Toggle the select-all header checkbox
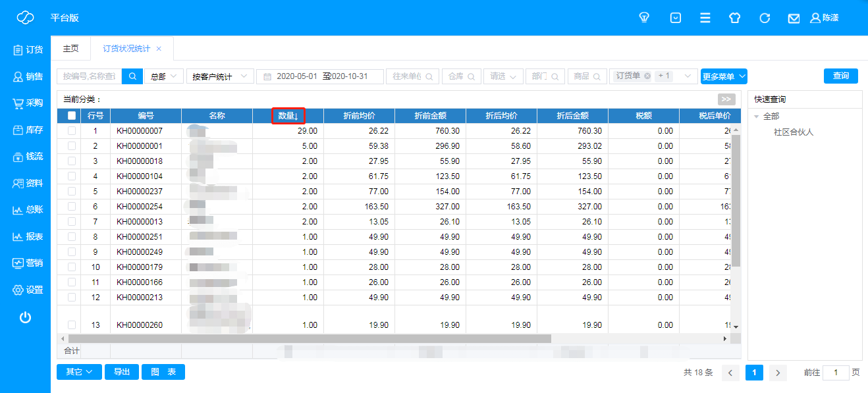This screenshot has height=393, width=868. tap(72, 115)
